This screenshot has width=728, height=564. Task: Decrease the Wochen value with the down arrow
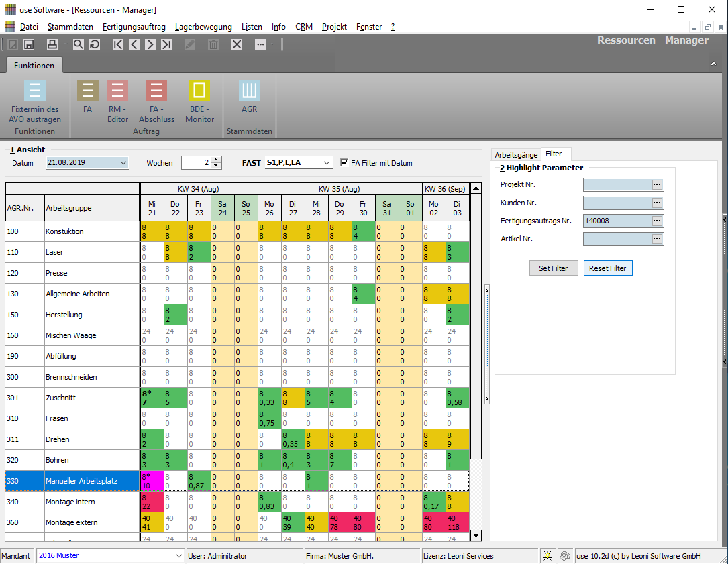click(x=215, y=166)
